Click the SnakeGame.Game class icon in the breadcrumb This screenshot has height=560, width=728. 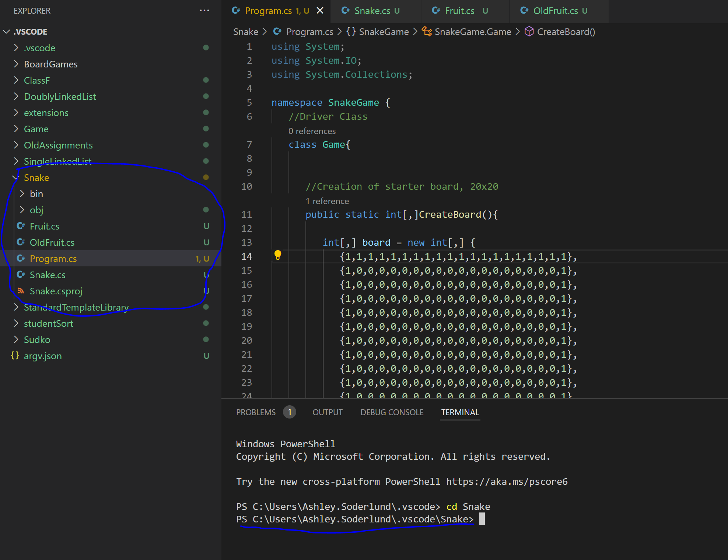(426, 32)
